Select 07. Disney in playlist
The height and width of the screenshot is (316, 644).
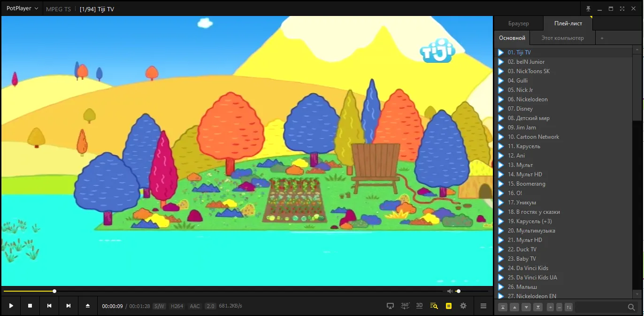coord(565,109)
